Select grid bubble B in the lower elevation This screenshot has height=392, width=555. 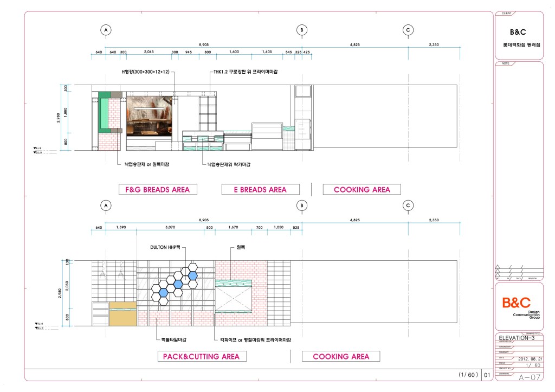(x=302, y=205)
